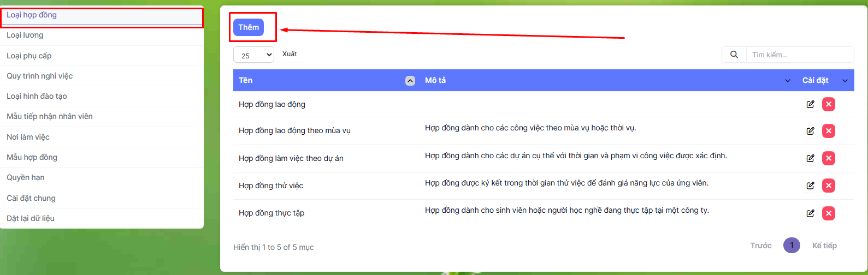Go to the 'Kế tiếp' page
The image size is (868, 275).
point(824,246)
